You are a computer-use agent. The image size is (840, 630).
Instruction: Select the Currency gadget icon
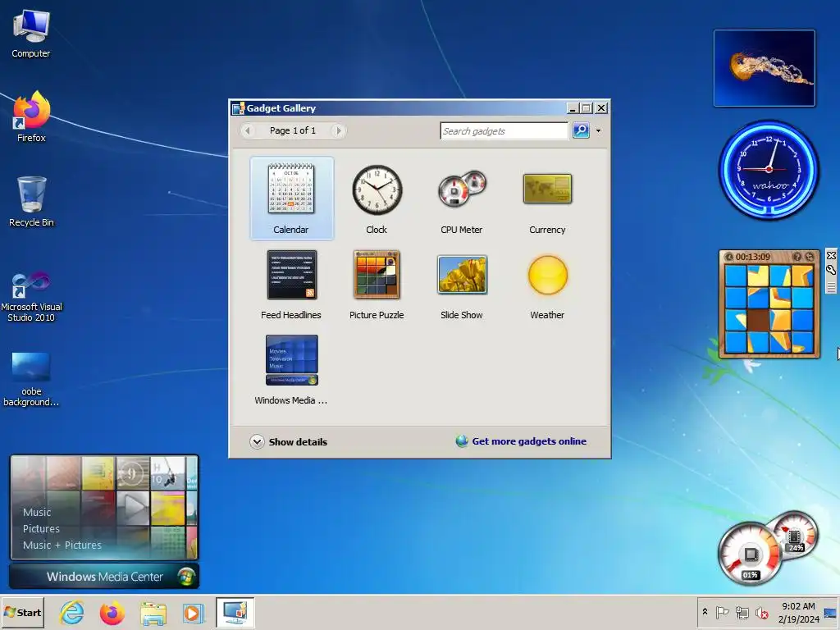(x=547, y=189)
